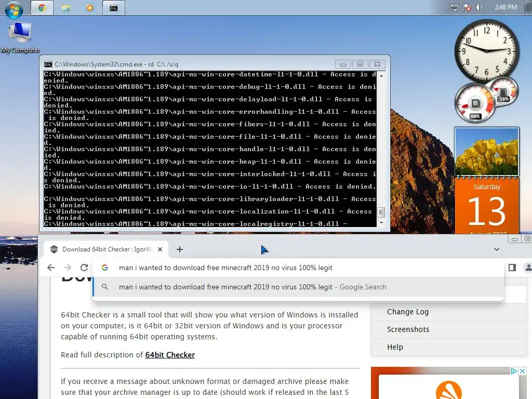
Task: Open the Help sidebar item
Action: 395,347
